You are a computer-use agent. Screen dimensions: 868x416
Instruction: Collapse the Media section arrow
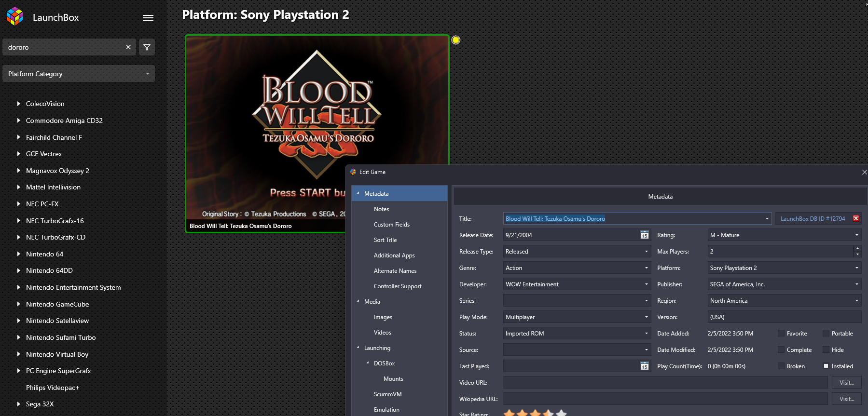tap(358, 301)
